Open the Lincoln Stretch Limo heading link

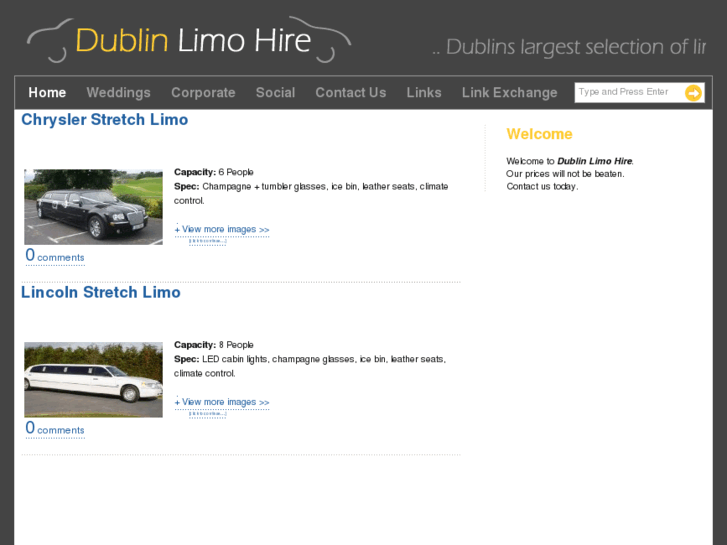101,292
